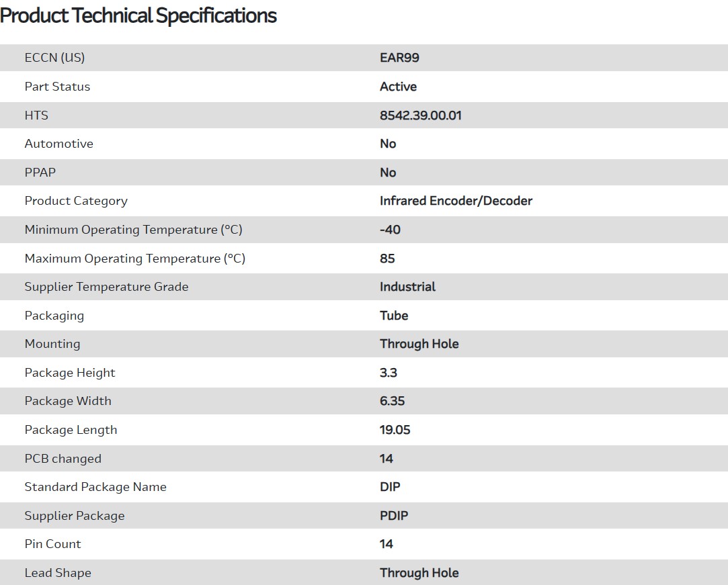Select the Package Width value 6.35
This screenshot has height=585, width=728.
tap(392, 401)
